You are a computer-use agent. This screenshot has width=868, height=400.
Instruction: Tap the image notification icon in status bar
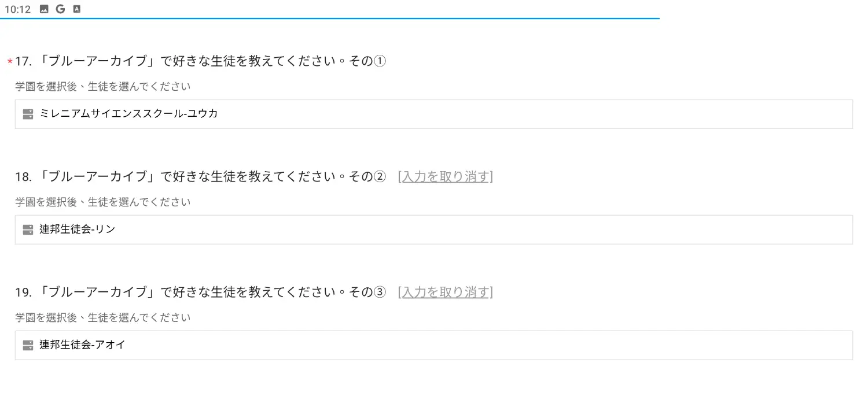pos(44,9)
